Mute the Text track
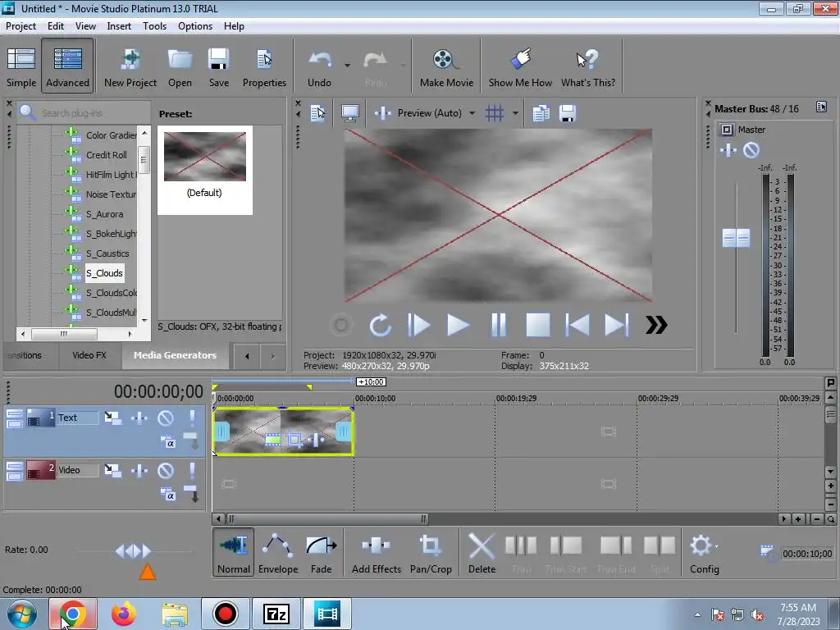 pyautogui.click(x=166, y=418)
